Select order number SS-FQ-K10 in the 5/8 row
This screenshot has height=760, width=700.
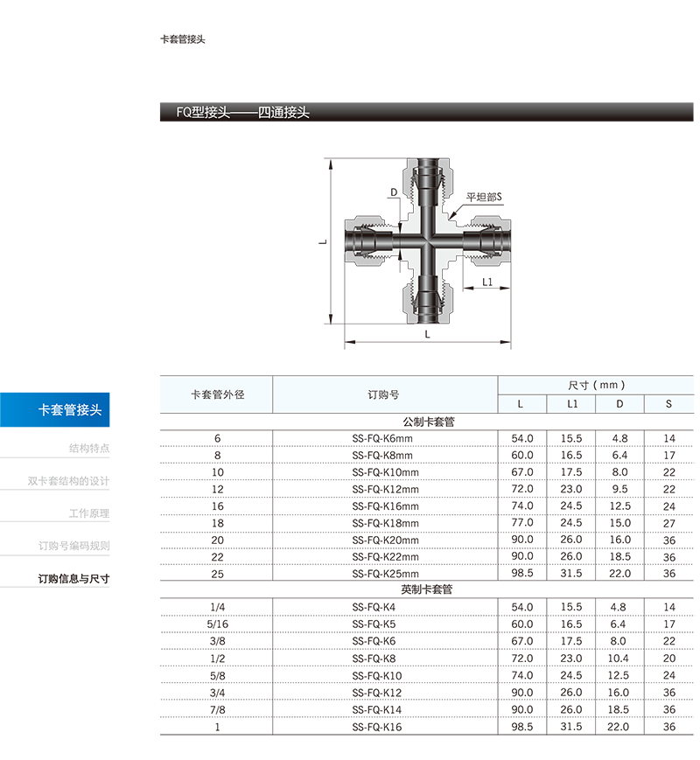click(x=377, y=676)
